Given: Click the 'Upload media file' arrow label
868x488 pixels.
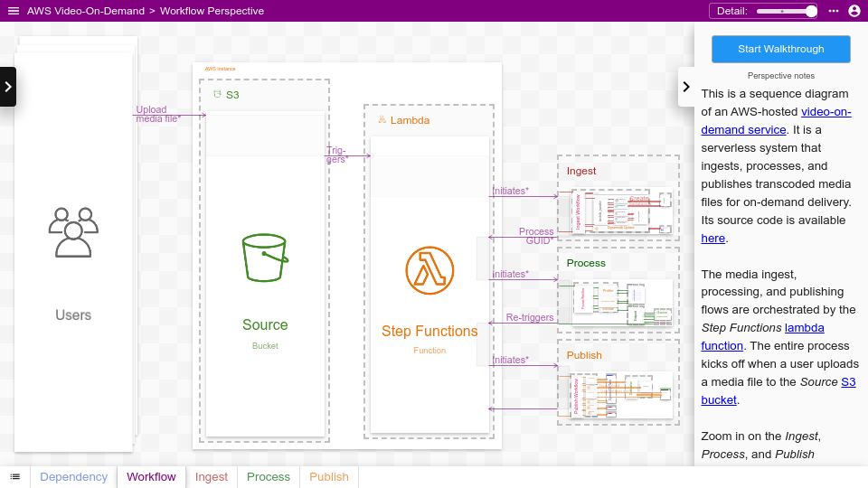Looking at the screenshot, I should pos(158,114).
